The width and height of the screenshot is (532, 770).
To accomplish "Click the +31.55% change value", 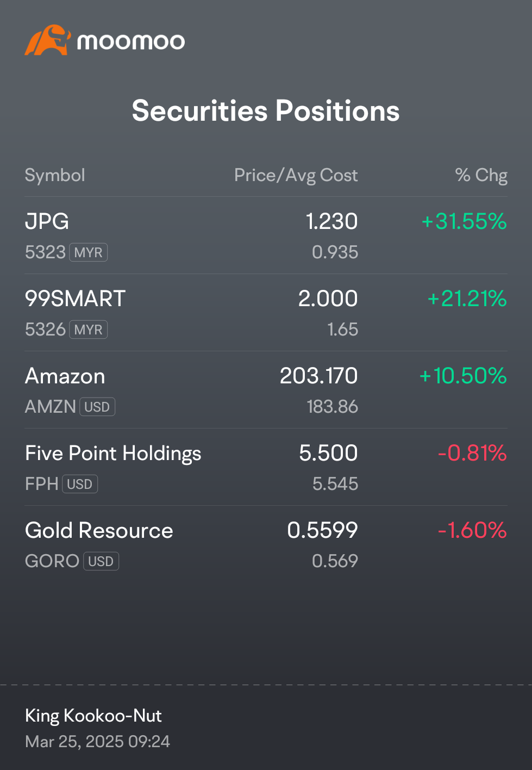I will (x=464, y=221).
